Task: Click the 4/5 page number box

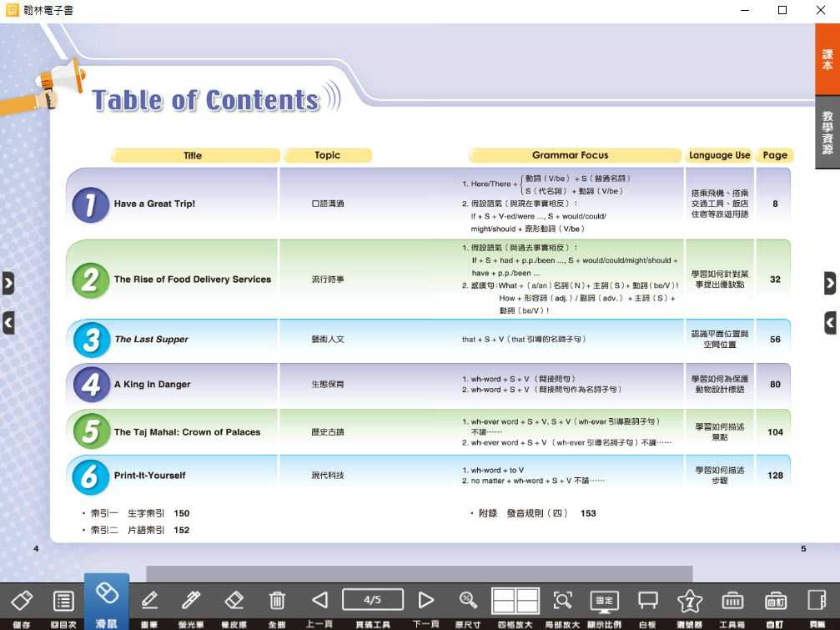Action: tap(372, 599)
